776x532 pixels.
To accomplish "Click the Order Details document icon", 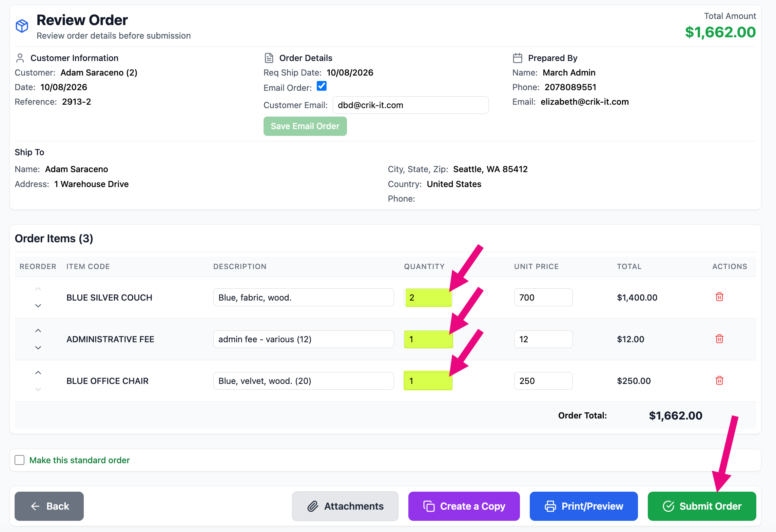I will (269, 58).
